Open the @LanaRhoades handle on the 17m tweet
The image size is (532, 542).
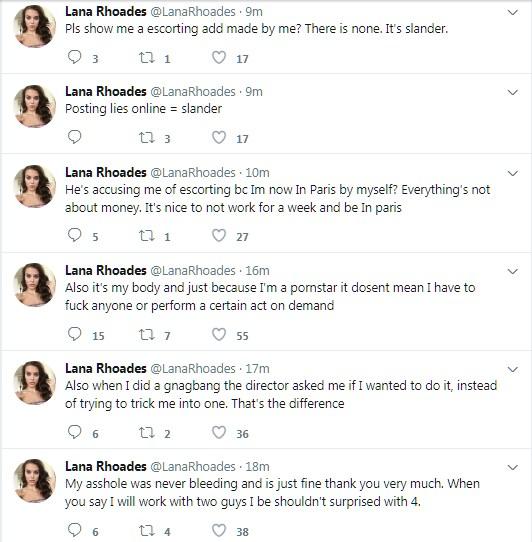coord(193,369)
